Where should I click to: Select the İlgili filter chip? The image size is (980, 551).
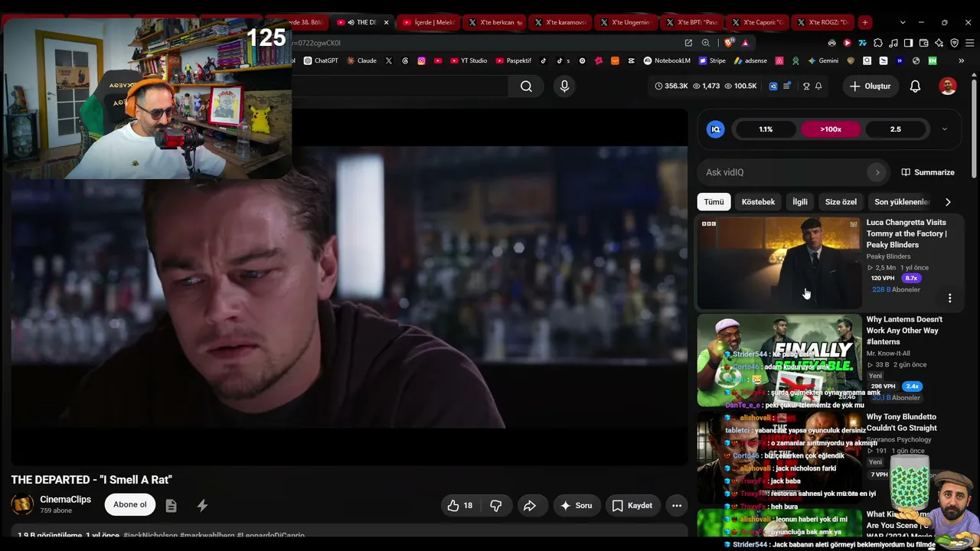800,202
